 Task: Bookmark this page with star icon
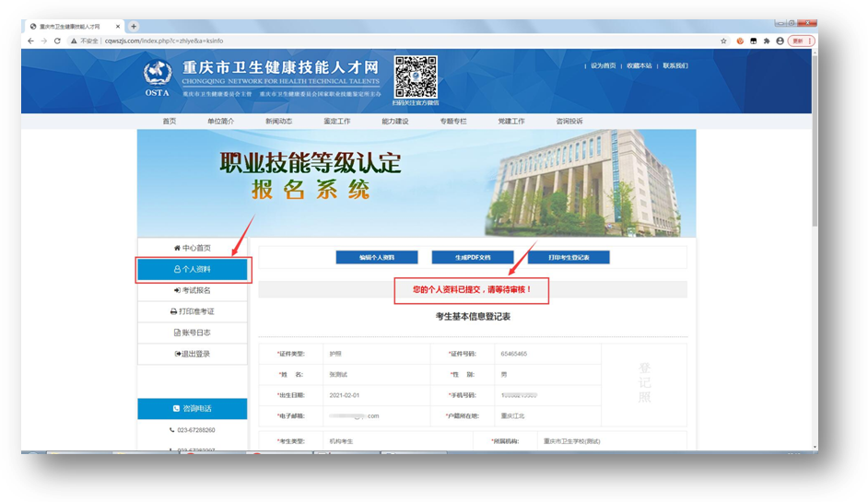click(724, 41)
